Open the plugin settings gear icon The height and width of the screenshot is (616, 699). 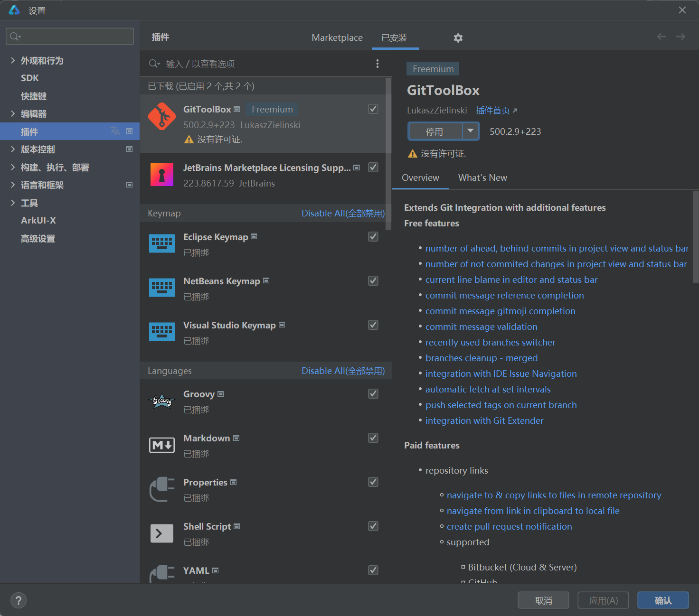[458, 38]
